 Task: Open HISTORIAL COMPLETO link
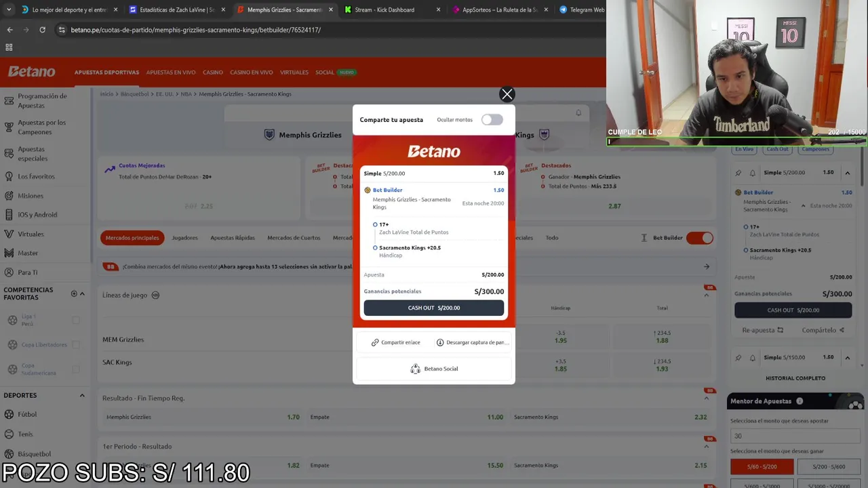795,378
